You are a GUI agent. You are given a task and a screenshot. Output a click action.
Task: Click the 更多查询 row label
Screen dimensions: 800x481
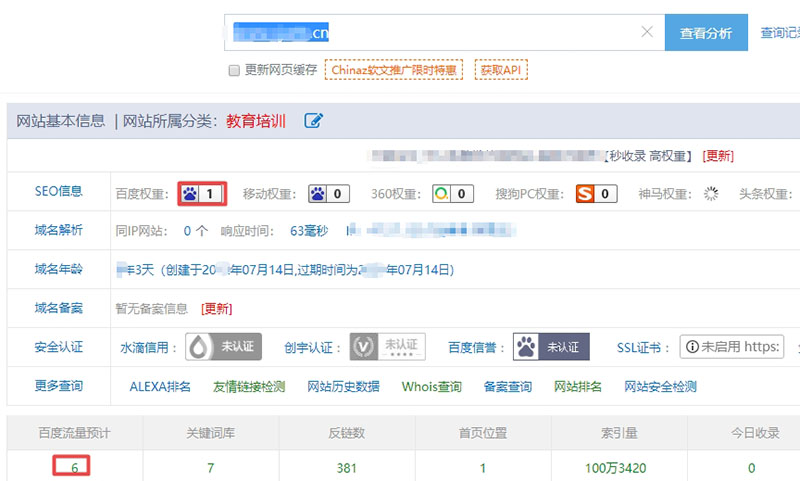pyautogui.click(x=59, y=386)
